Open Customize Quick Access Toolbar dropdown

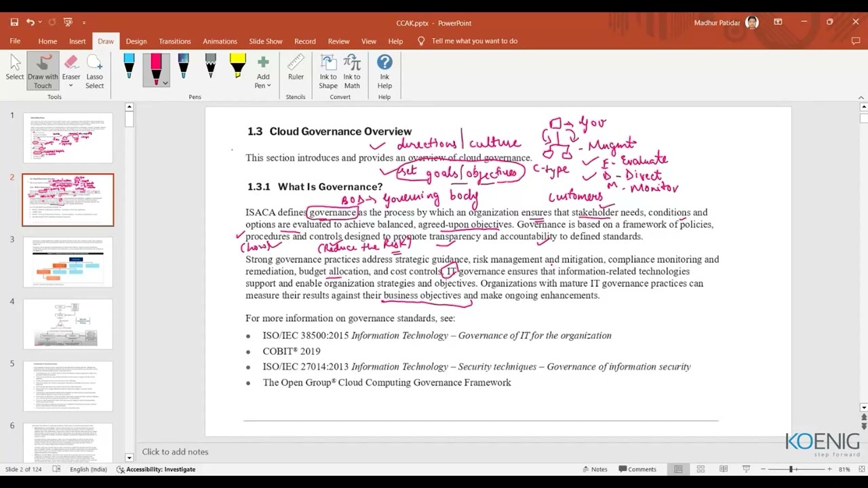(x=84, y=23)
